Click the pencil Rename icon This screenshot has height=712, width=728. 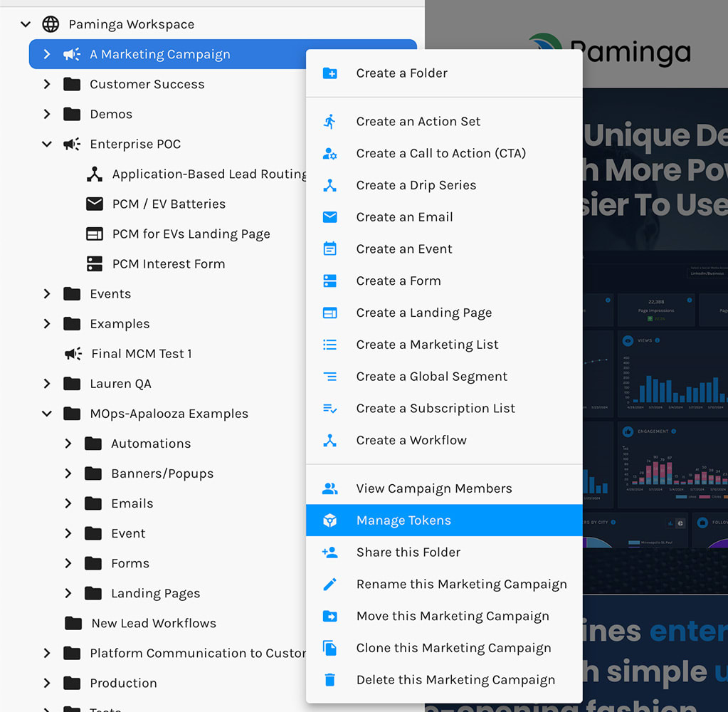pyautogui.click(x=329, y=585)
